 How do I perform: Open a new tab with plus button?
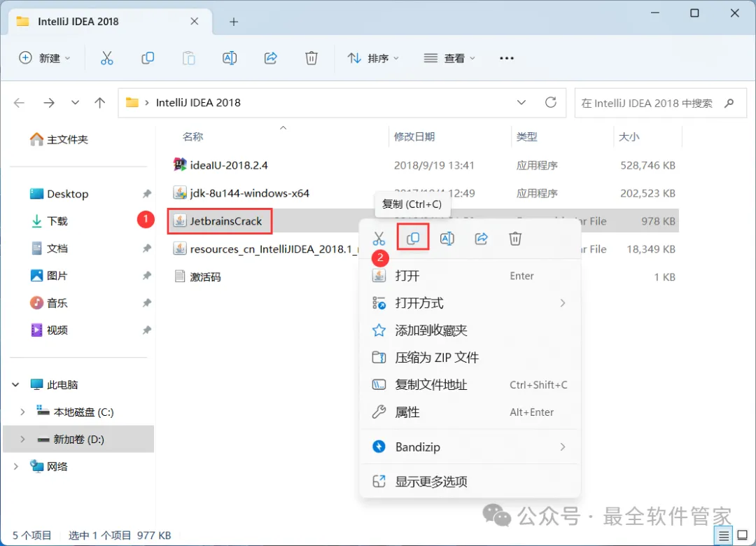(x=234, y=22)
